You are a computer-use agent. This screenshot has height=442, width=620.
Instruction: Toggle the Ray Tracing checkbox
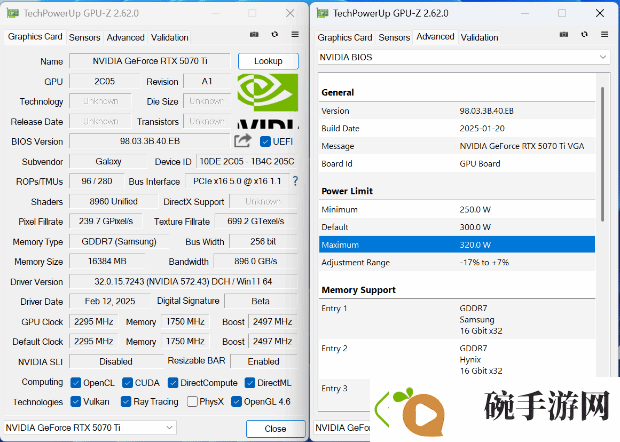click(x=126, y=402)
